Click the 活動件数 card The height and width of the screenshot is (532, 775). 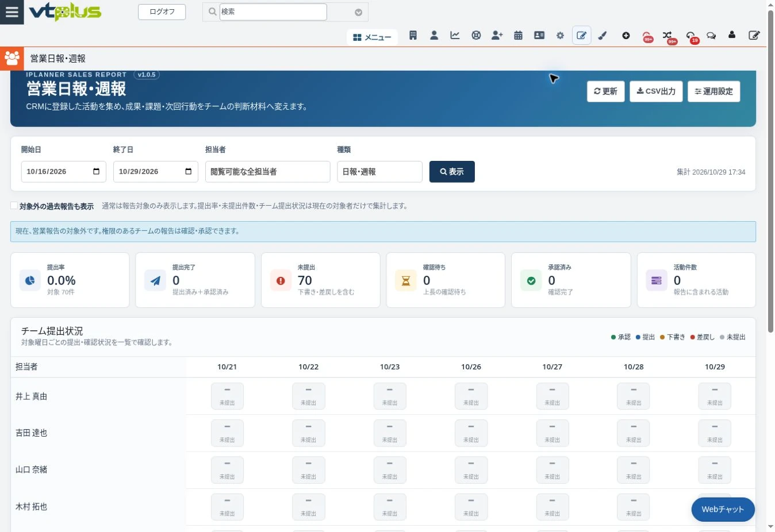[x=696, y=280]
